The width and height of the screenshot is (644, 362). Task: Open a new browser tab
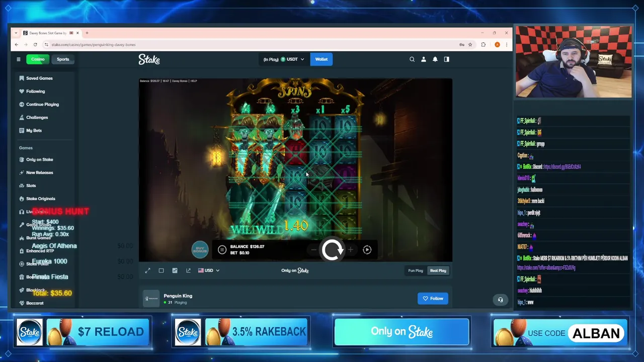click(x=87, y=33)
